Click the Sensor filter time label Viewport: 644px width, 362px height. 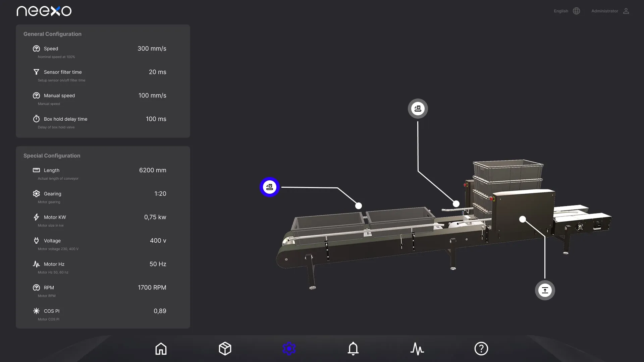pyautogui.click(x=63, y=72)
